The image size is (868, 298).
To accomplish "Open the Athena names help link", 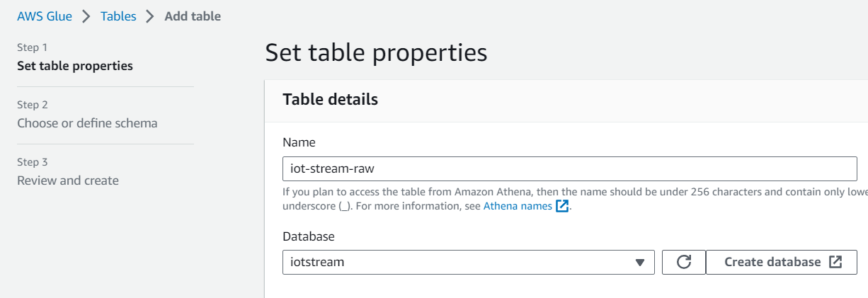I will pos(518,206).
